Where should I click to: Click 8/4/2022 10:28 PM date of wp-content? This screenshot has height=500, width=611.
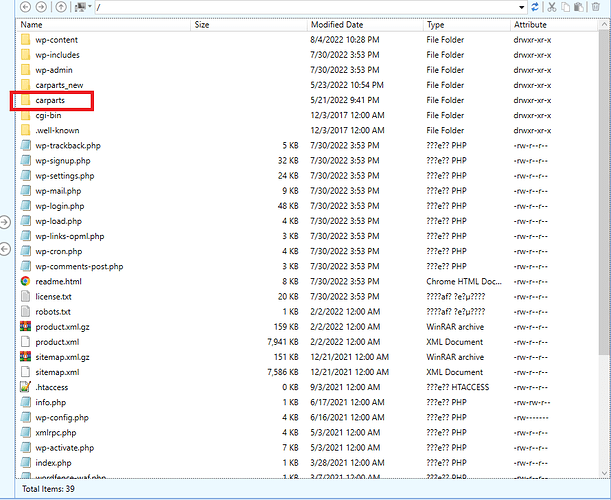345,40
